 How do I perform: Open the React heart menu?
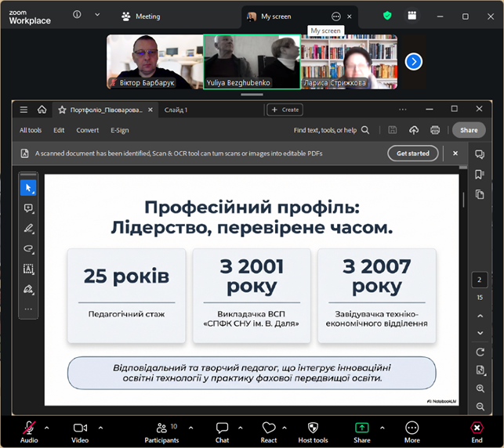[269, 432]
